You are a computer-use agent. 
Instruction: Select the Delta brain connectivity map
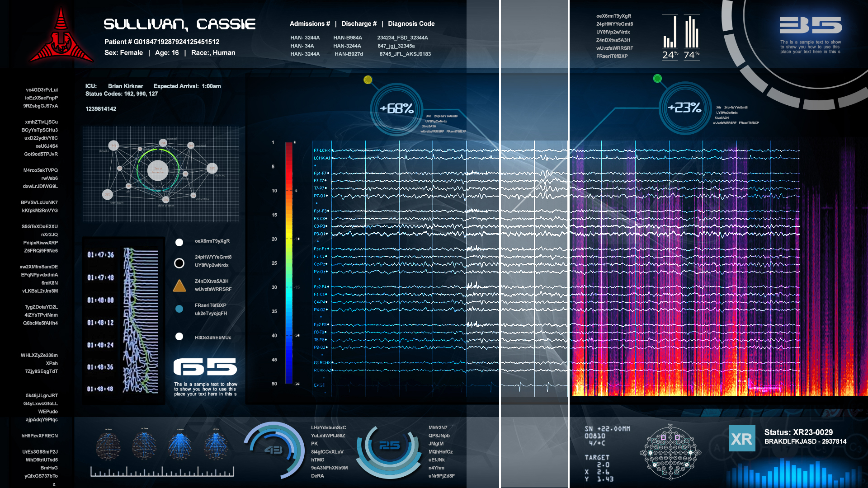108,446
